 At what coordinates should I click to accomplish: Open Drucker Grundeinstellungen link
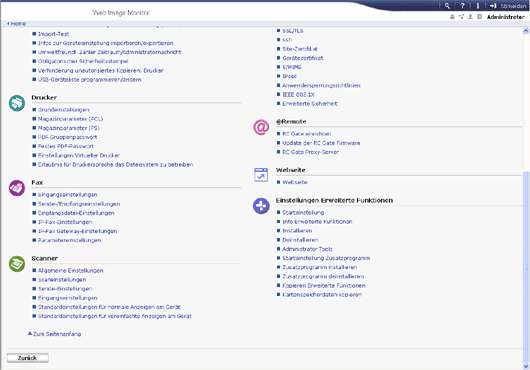point(64,110)
